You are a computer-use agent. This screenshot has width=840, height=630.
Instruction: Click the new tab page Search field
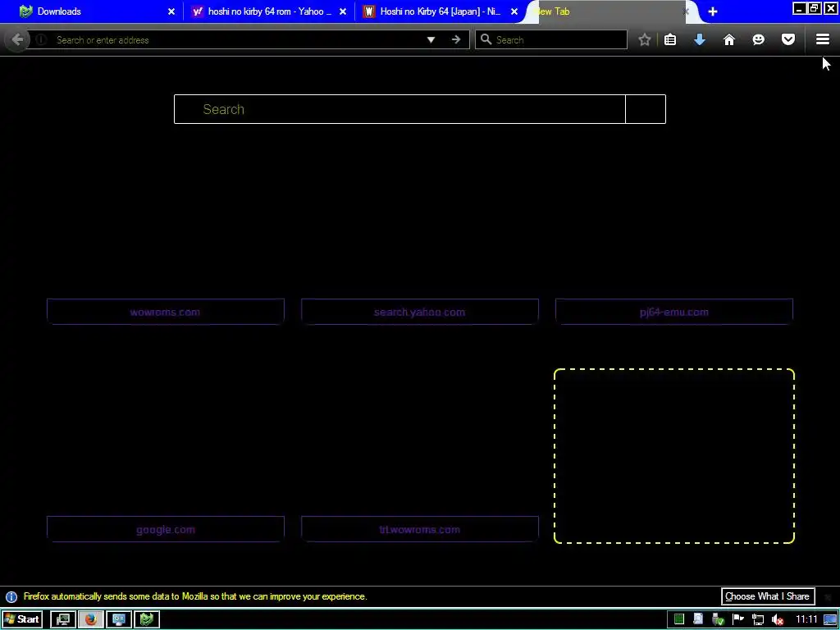coord(399,109)
